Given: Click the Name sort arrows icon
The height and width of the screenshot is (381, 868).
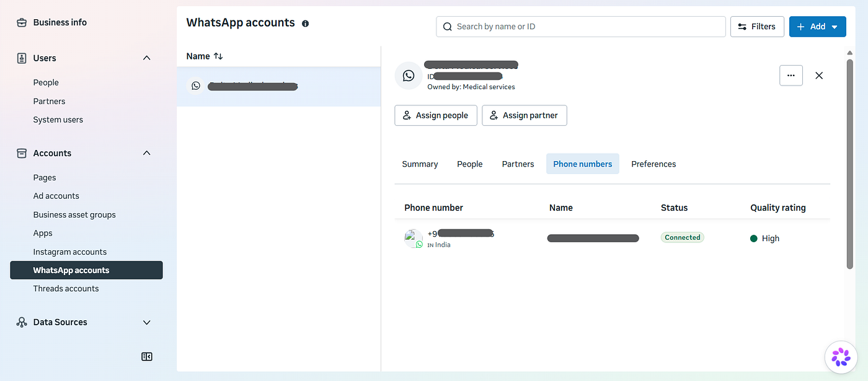Looking at the screenshot, I should (x=218, y=56).
